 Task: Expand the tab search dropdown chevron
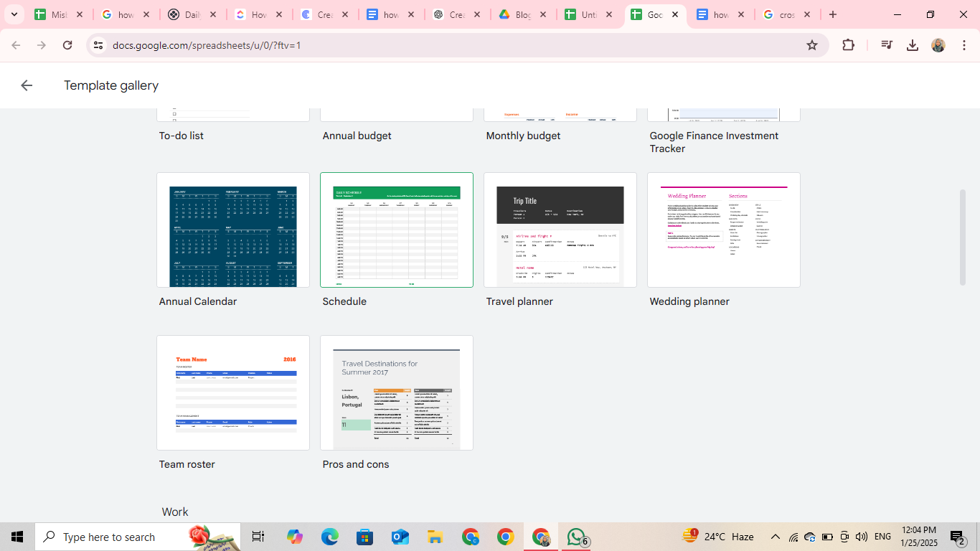(x=14, y=14)
